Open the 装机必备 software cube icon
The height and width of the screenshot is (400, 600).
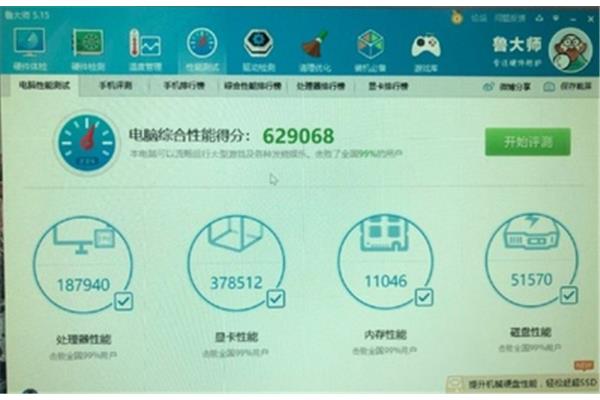pyautogui.click(x=370, y=44)
